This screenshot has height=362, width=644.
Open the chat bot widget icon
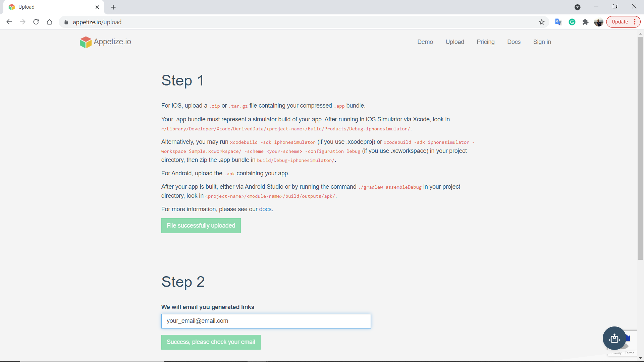(614, 338)
